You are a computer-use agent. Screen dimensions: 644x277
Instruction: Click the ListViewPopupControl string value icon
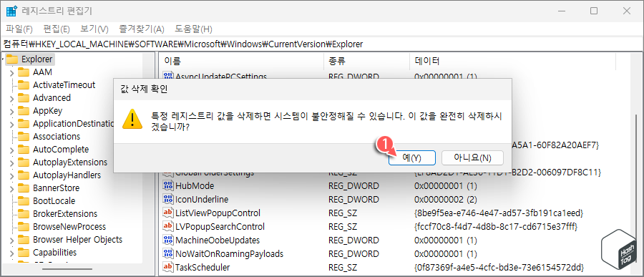tap(168, 213)
